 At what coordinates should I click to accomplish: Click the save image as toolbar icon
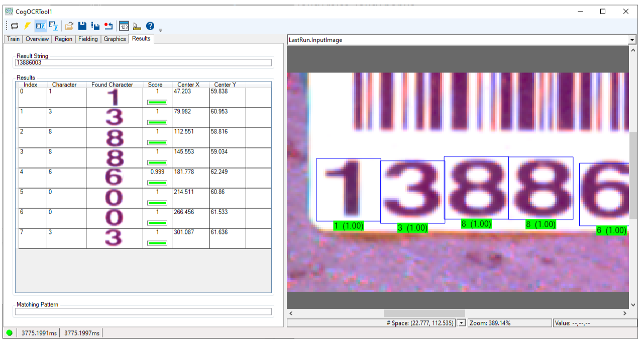(x=95, y=26)
